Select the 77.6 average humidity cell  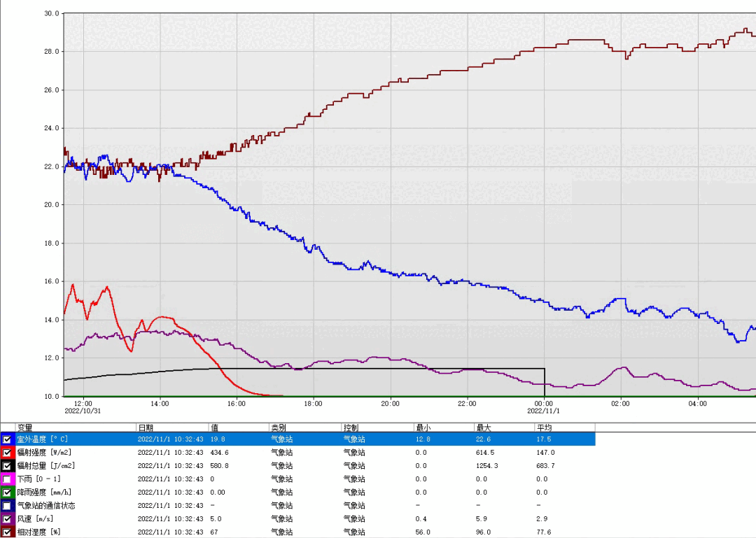point(543,532)
